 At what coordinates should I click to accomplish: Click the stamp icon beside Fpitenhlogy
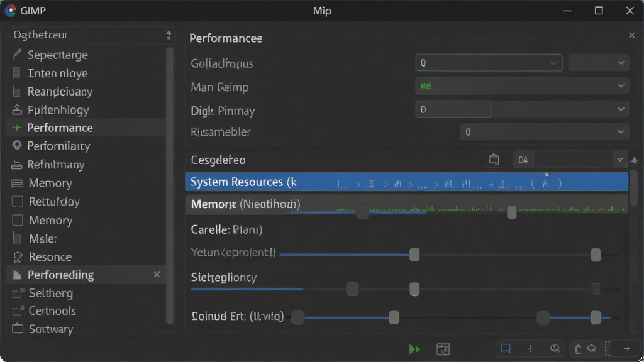point(17,109)
